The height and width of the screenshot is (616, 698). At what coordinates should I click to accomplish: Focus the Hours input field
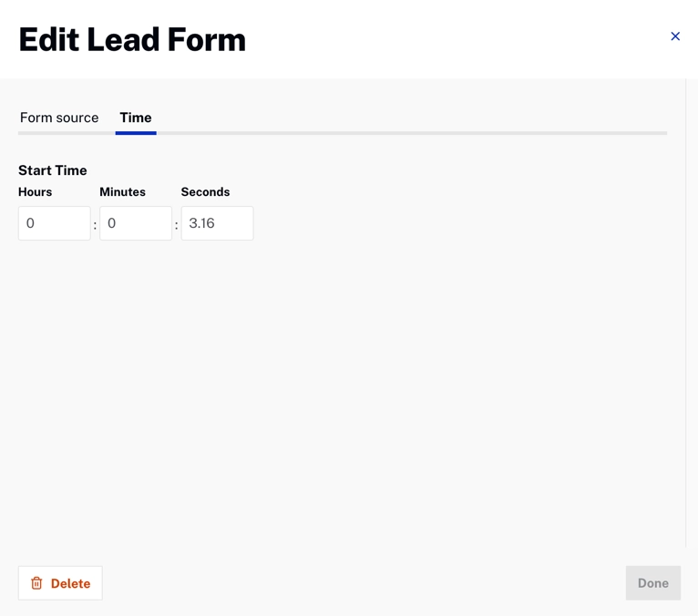coord(55,223)
